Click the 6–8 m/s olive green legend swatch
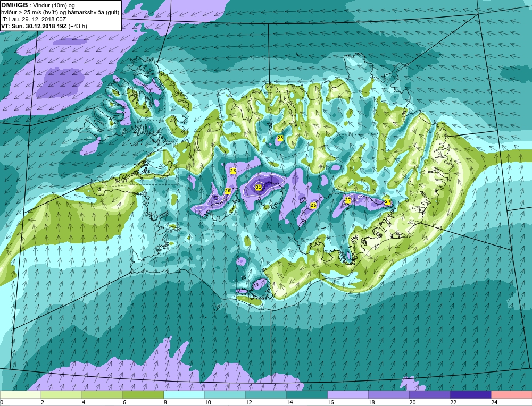The image size is (532, 406). [143, 395]
